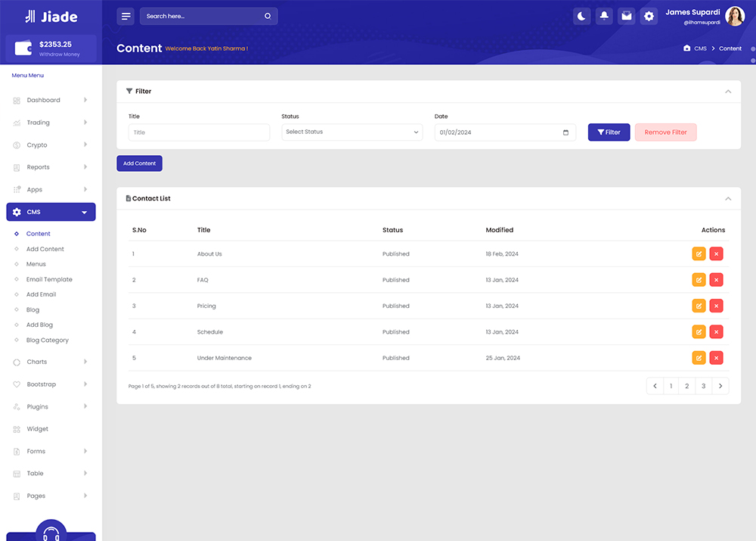Click the Add Content button
Viewport: 756px width, 541px height.
tap(139, 163)
